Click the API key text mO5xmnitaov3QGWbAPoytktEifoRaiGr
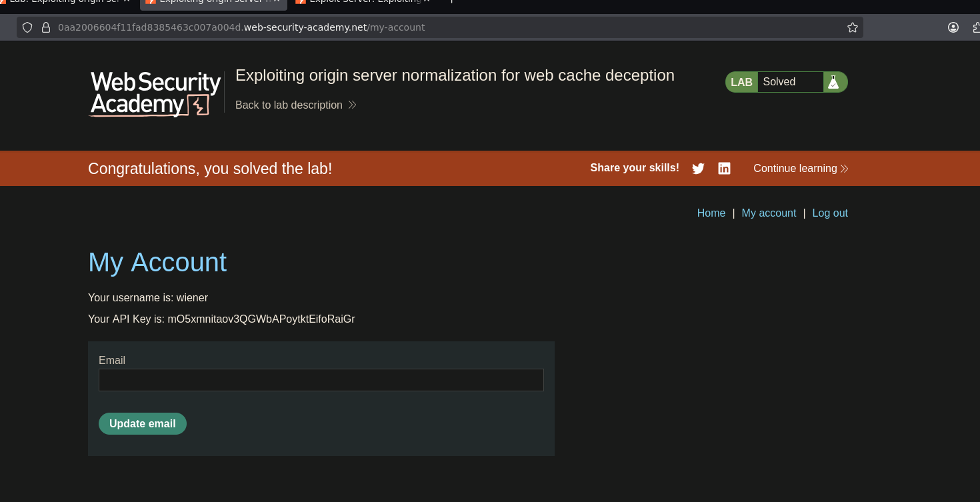980x502 pixels. [x=261, y=319]
